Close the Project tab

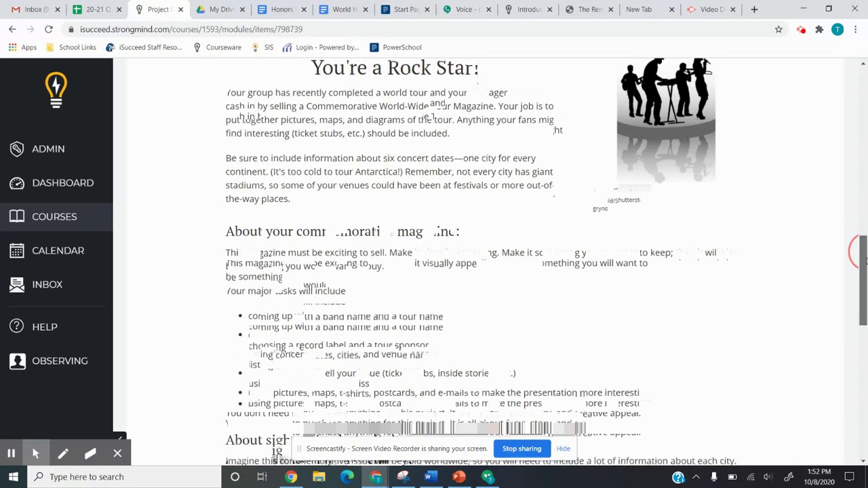(x=180, y=9)
